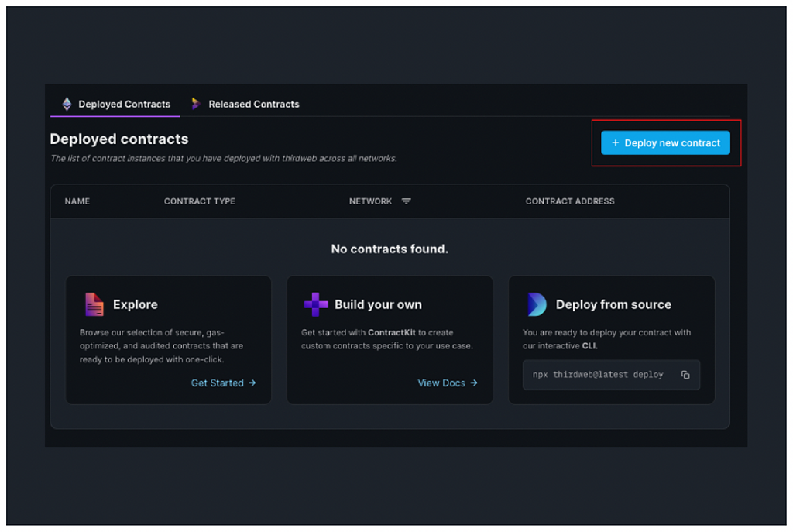793x532 pixels.
Task: Click the Ethereum icon on Deployed Contracts tab
Action: pyautogui.click(x=67, y=104)
